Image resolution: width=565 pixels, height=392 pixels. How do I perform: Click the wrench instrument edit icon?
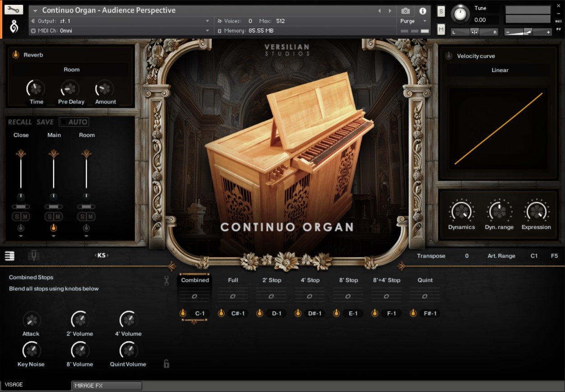14,9
